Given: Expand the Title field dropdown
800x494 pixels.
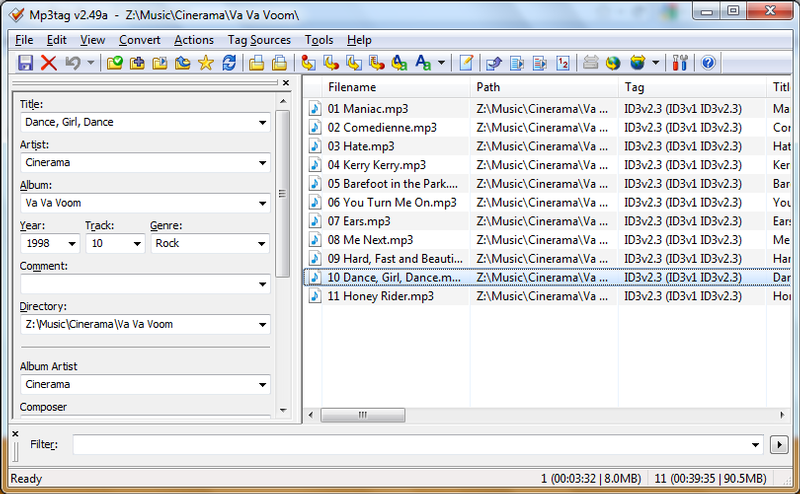Looking at the screenshot, I should coord(262,123).
